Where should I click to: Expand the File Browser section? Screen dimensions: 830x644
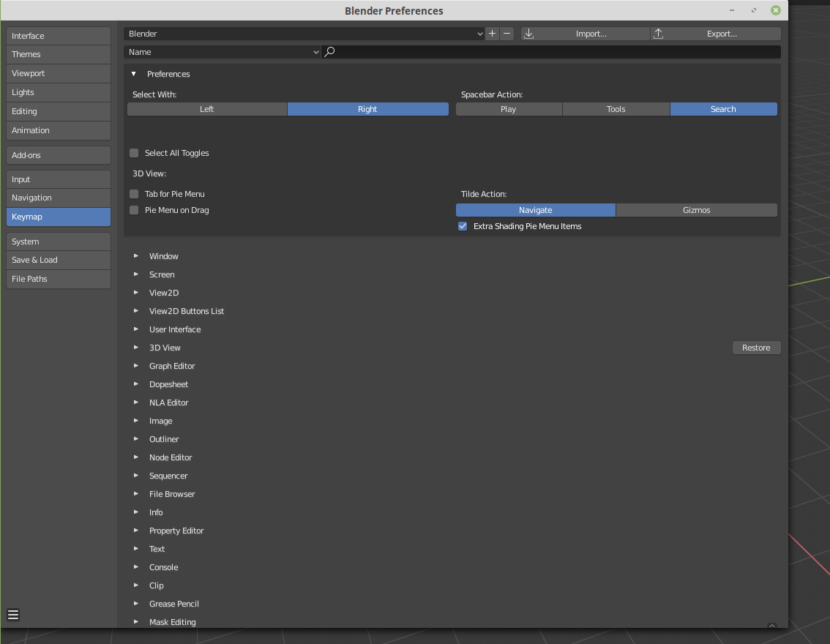coord(136,494)
